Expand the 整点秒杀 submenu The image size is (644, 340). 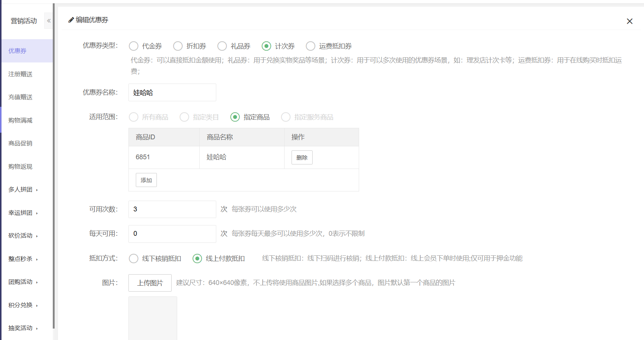[23, 259]
